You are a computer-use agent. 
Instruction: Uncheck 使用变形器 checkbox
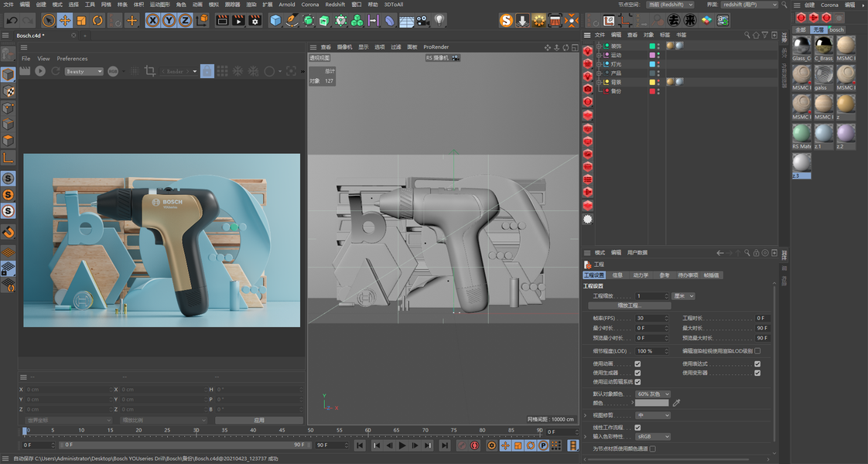point(757,373)
